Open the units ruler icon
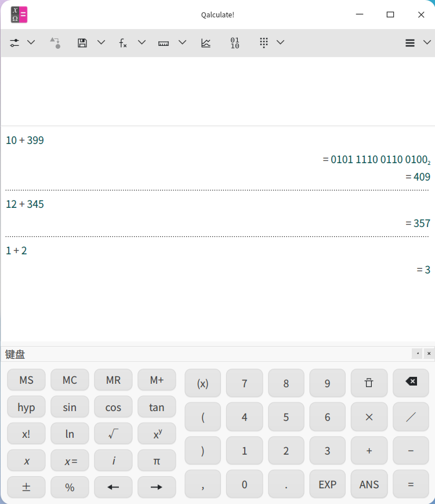Viewport: 435px width, 504px height. pos(164,43)
